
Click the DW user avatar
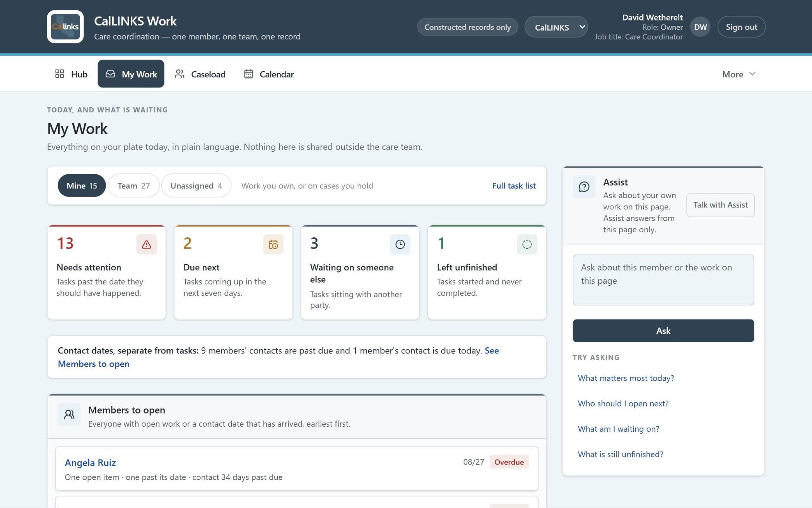click(700, 27)
